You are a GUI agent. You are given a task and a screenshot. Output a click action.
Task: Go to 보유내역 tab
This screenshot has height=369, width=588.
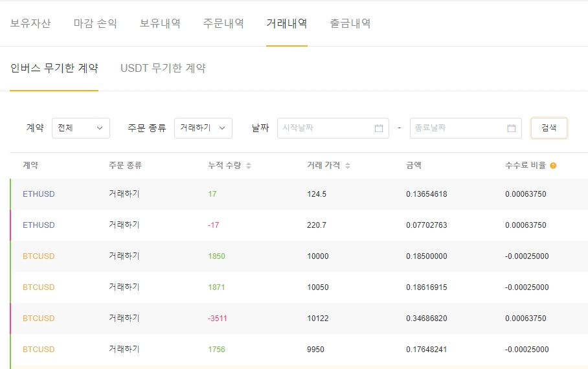pyautogui.click(x=160, y=23)
